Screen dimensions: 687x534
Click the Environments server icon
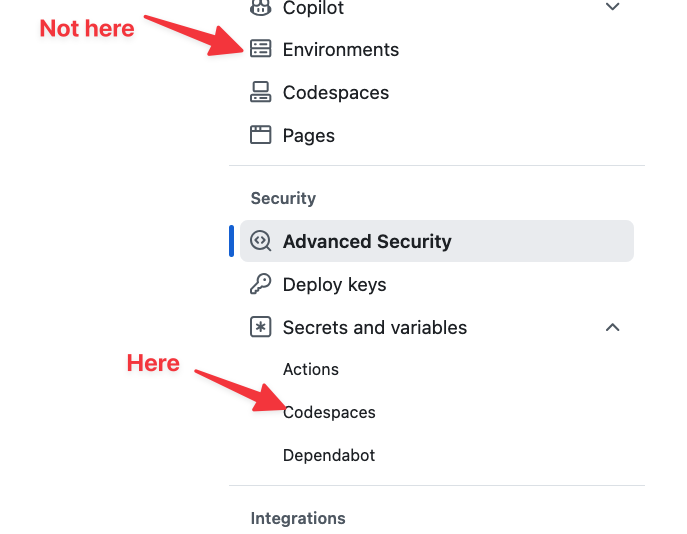point(260,49)
